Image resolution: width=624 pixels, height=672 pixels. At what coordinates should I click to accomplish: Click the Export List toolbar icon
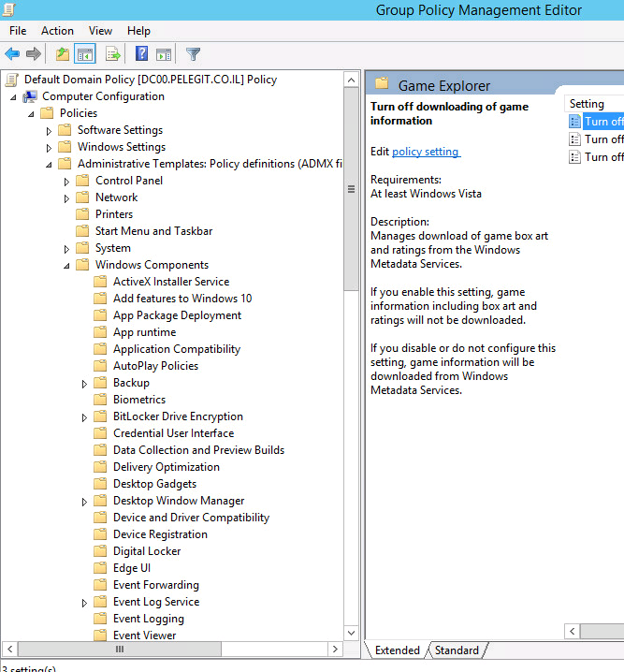(x=113, y=54)
